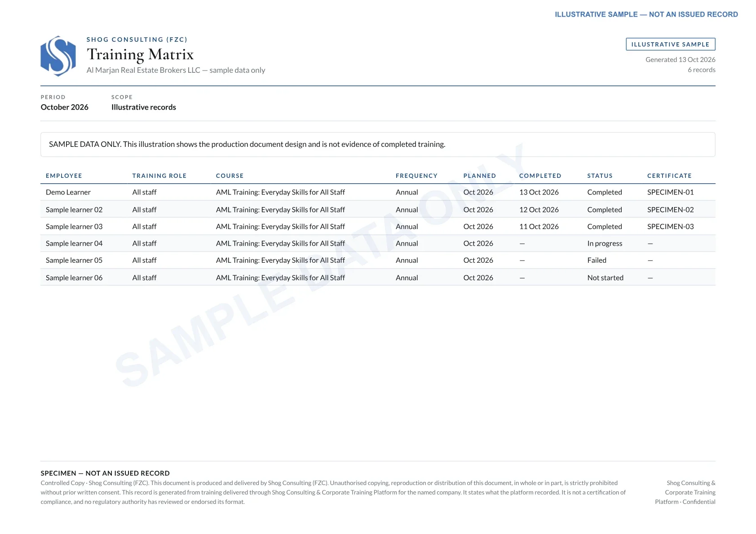Click the SPECIMEN-01 certificate value
The width and height of the screenshot is (756, 534).
[670, 192]
